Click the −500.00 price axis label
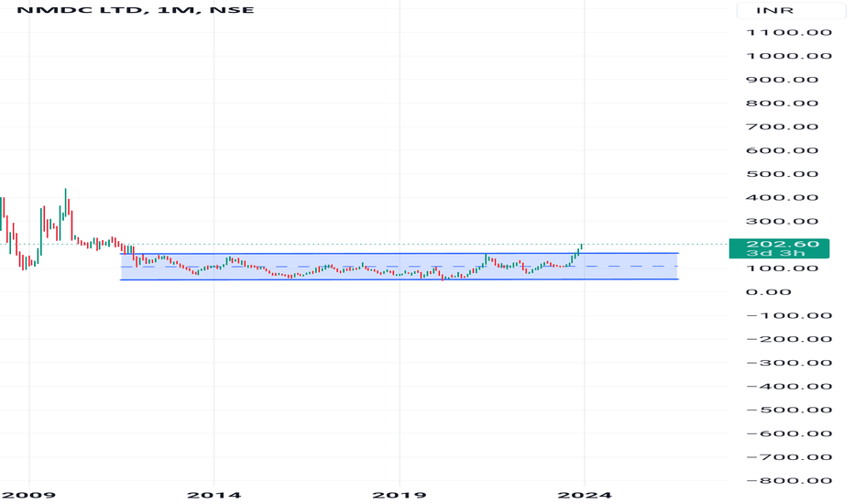This screenshot has width=854, height=504. pyautogui.click(x=789, y=411)
